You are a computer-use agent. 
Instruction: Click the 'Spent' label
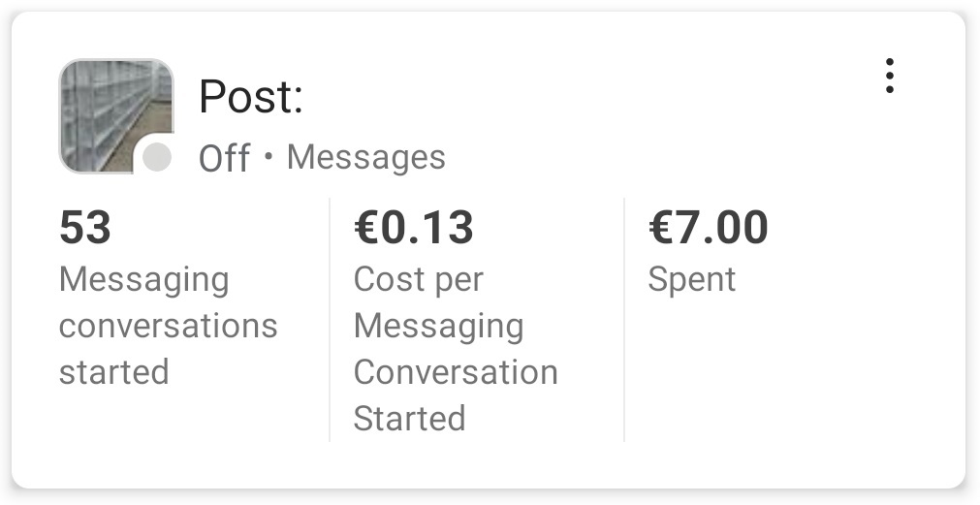[x=691, y=280]
